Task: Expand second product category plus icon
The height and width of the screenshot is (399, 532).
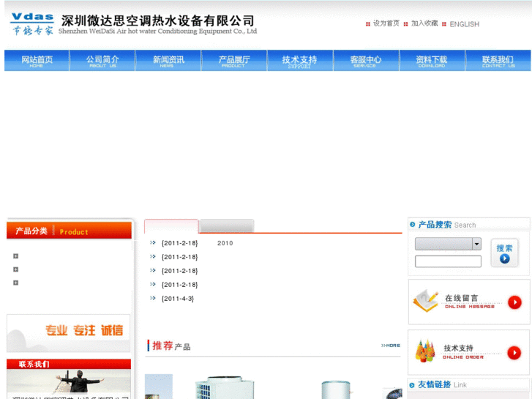Action: pyautogui.click(x=15, y=269)
